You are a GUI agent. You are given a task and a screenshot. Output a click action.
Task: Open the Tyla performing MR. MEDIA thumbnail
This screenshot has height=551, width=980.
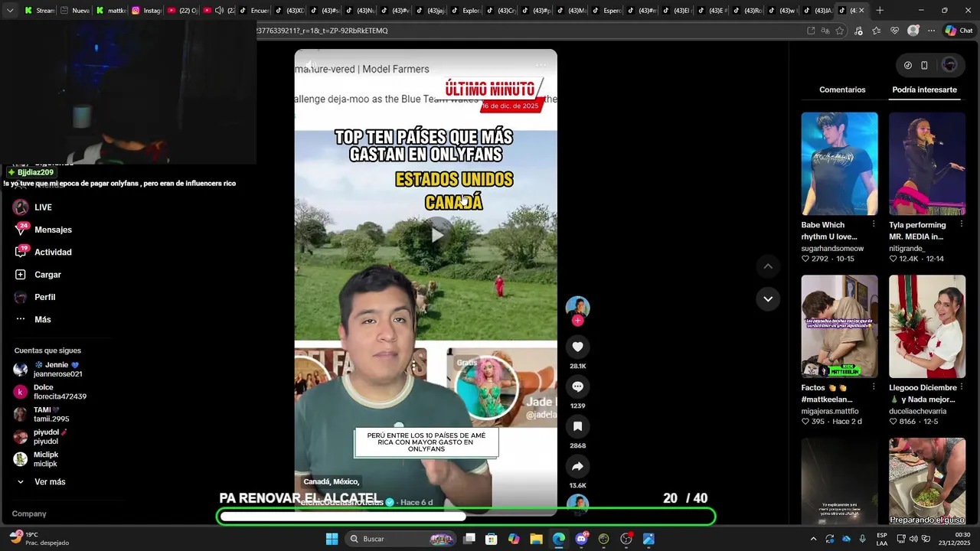[927, 164]
